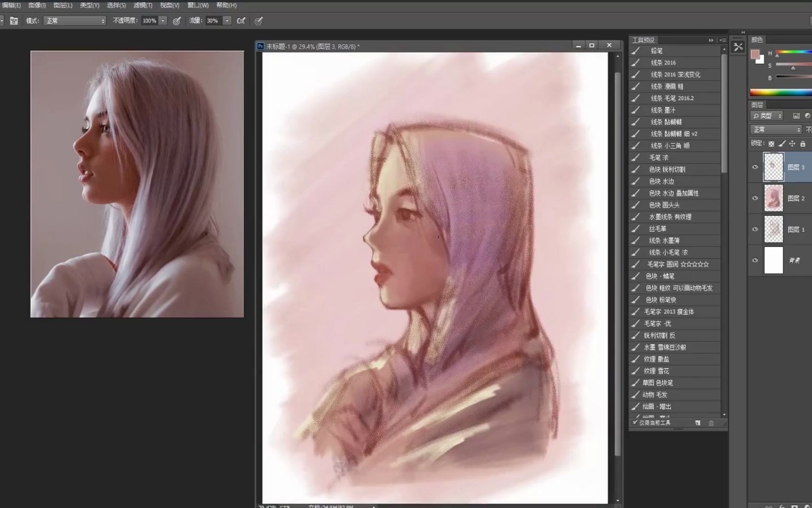Select 图层 1 layer thumbnail
Screen dimensions: 812x508
773,229
